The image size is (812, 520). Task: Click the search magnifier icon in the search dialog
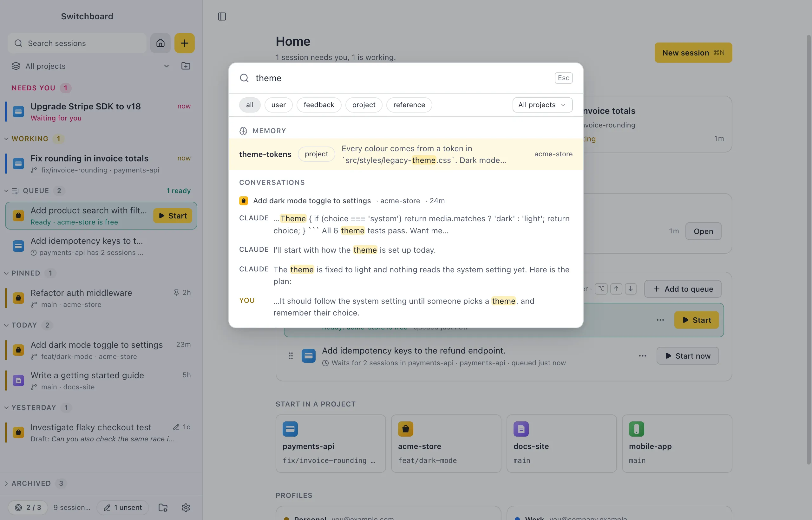[x=244, y=78]
